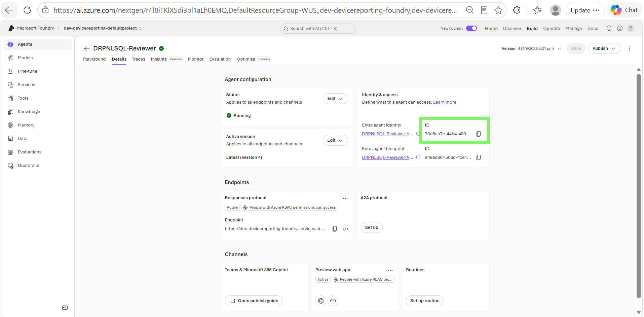Open Discover in top navigation

(x=512, y=29)
